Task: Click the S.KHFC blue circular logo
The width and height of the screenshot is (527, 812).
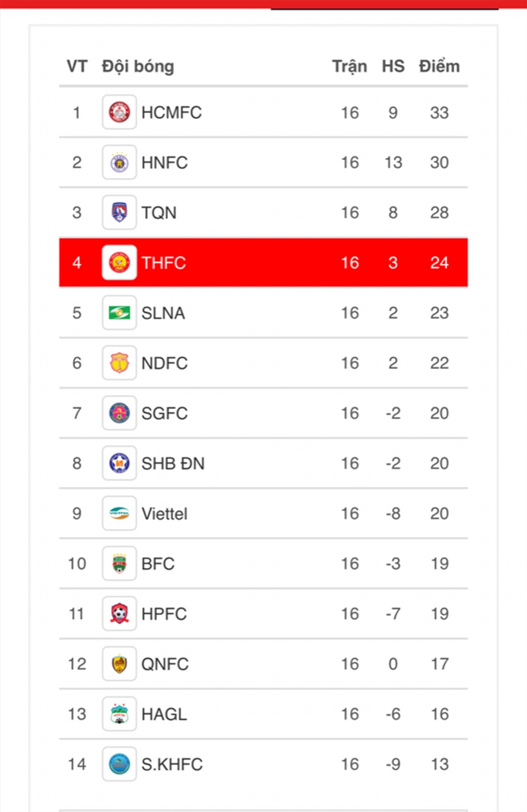Action: (x=119, y=764)
